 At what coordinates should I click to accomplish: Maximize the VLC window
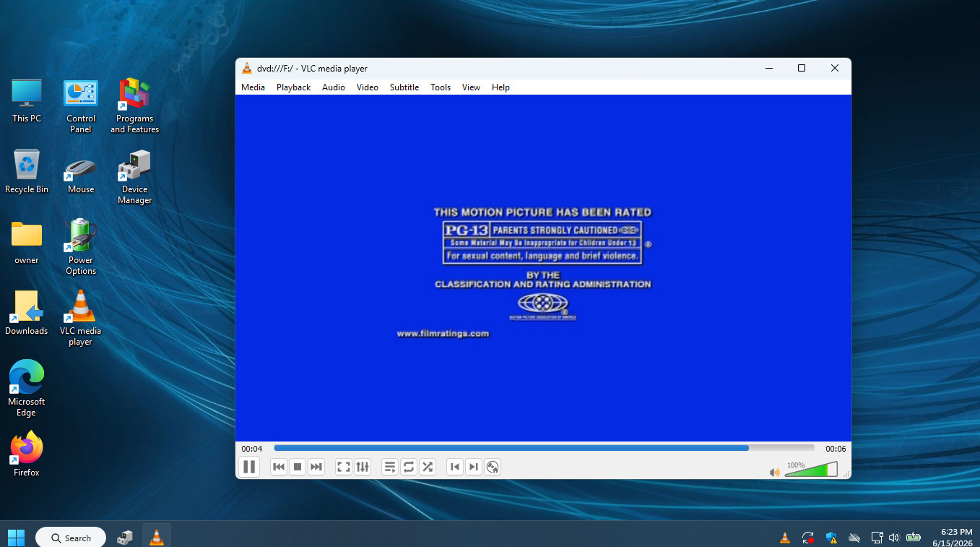tap(802, 68)
